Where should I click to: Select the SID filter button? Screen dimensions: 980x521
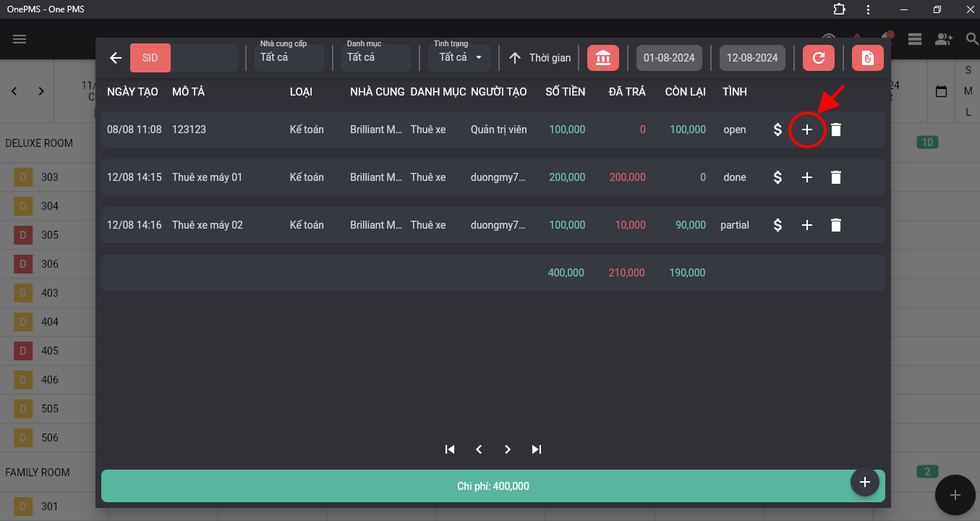pyautogui.click(x=150, y=58)
